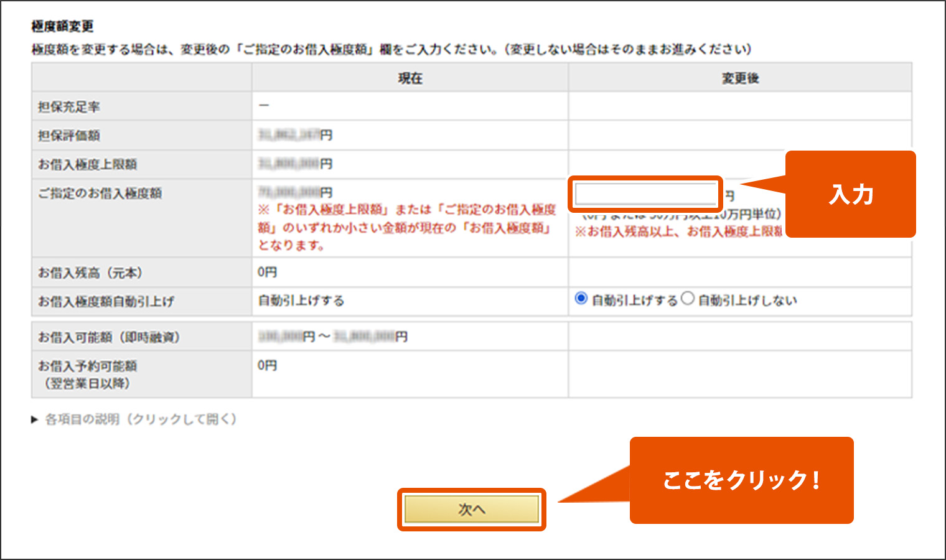This screenshot has height=560, width=946.
Task: Click the お借入可能額(即時融資) row label
Action: pos(109,337)
